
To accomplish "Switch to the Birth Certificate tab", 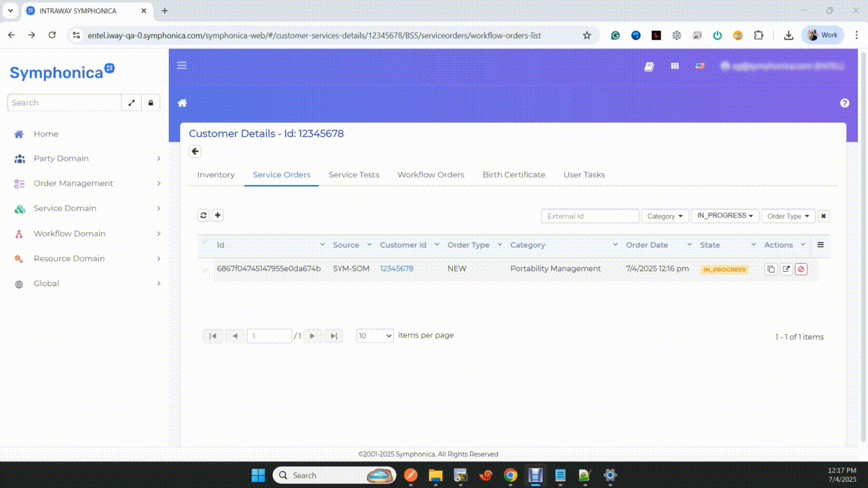I will [x=514, y=175].
